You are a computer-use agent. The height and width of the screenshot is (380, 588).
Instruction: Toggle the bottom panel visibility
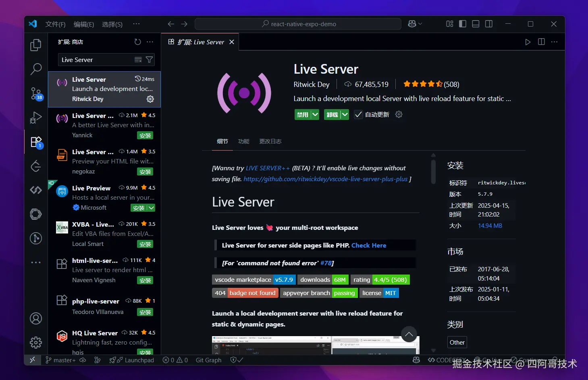pyautogui.click(x=476, y=24)
